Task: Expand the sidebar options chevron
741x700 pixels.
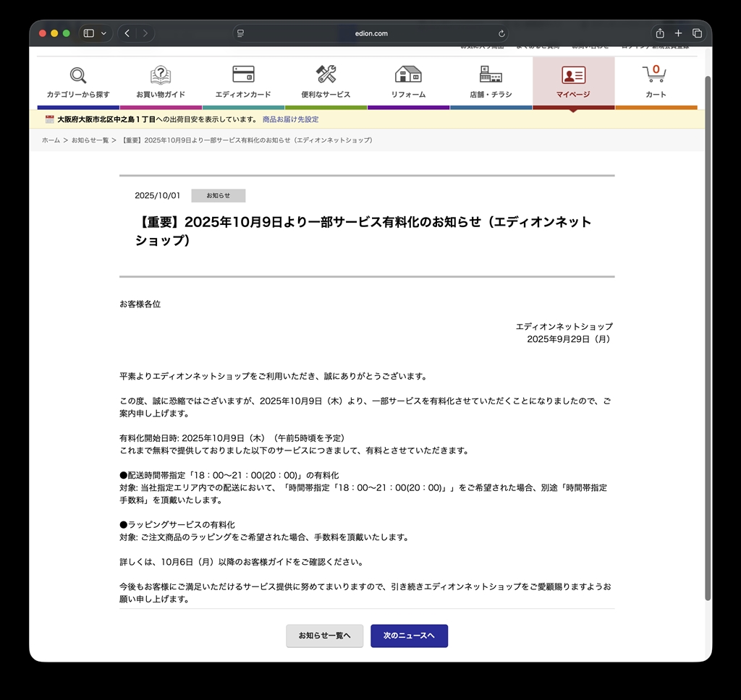Action: [103, 33]
